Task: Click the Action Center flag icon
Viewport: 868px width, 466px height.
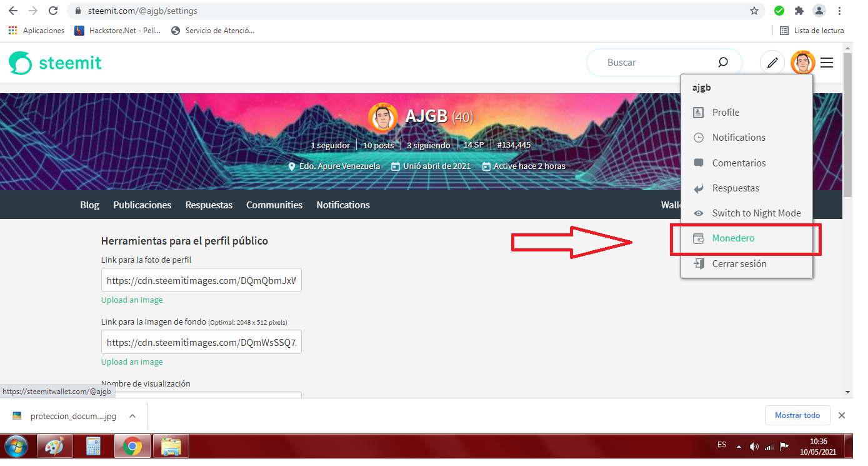Action: [x=784, y=447]
